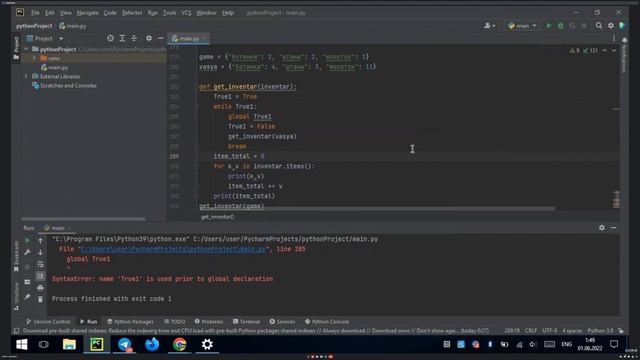Open Run tool window options gear
Image resolution: width=640 pixels, height=360 pixels.
[602, 228]
